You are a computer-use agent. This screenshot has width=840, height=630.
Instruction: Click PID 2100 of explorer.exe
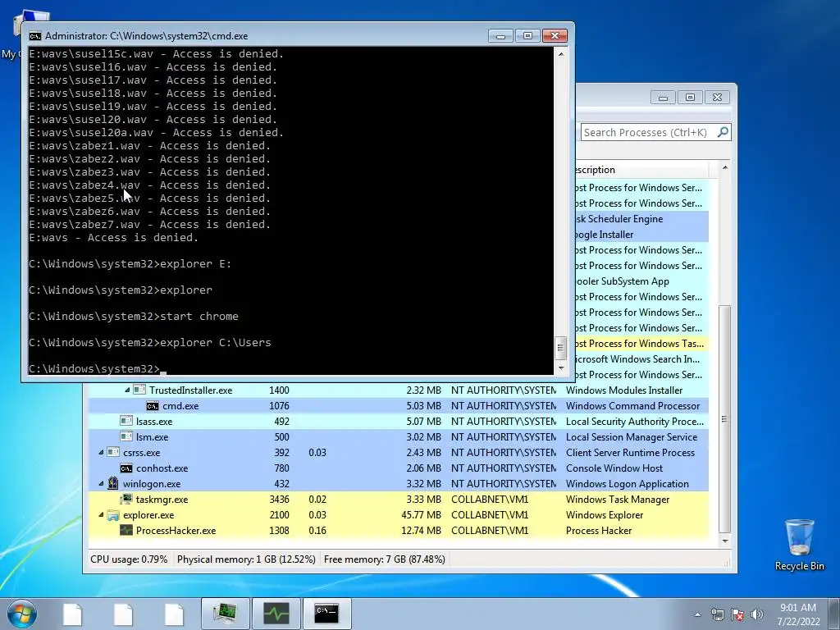click(279, 515)
